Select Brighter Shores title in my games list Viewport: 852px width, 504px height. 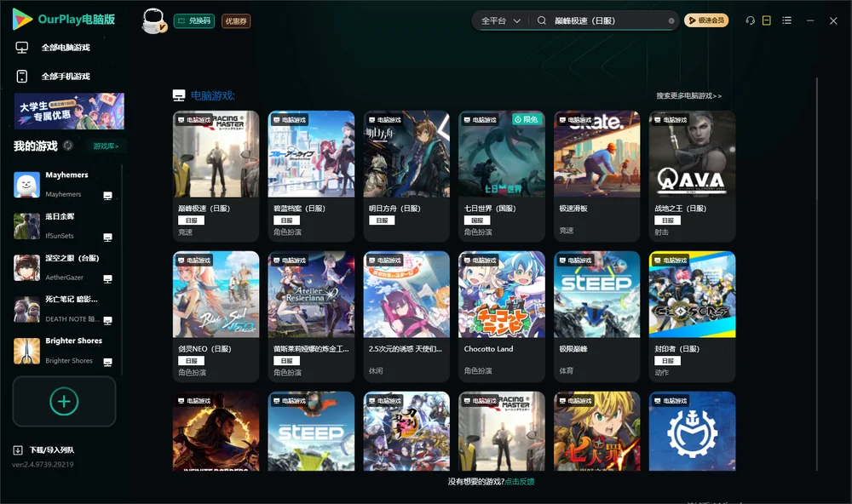click(x=74, y=341)
